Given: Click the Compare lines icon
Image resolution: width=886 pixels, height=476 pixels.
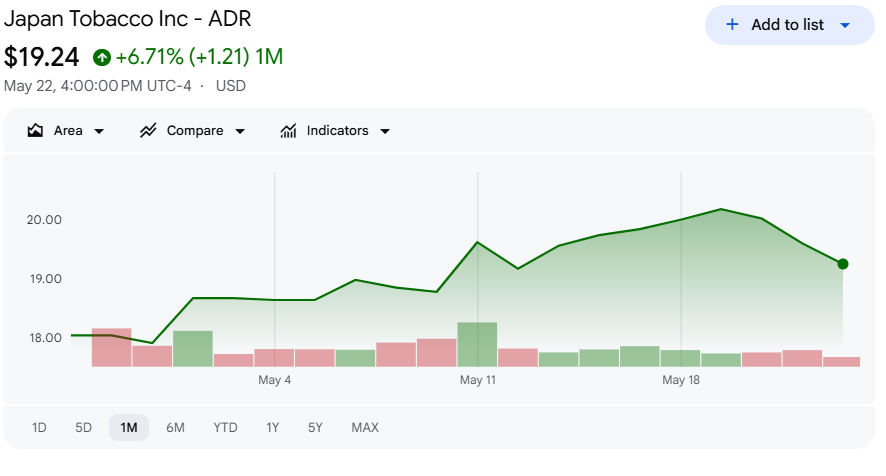Looking at the screenshot, I should click(148, 131).
